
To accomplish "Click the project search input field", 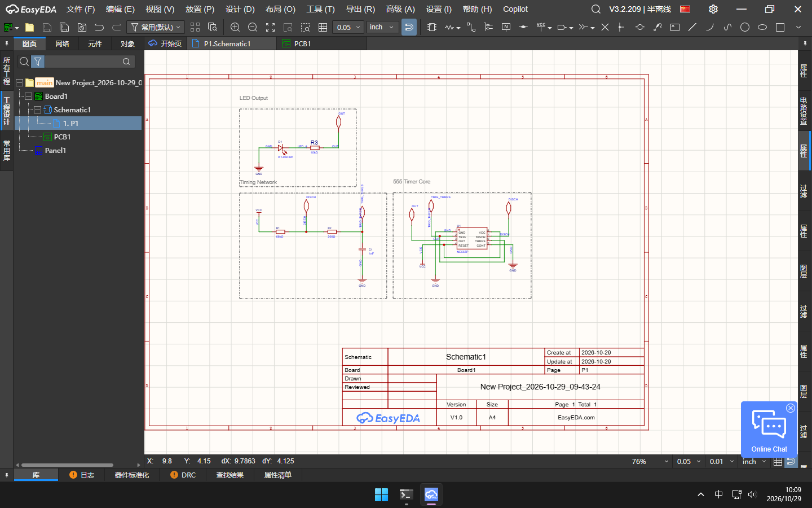I will [83, 62].
